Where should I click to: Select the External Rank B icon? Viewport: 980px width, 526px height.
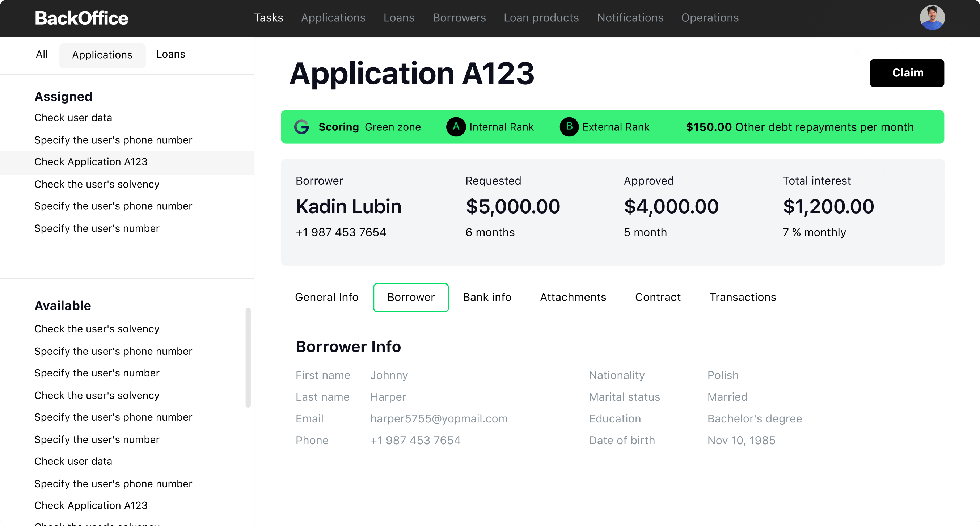tap(569, 126)
